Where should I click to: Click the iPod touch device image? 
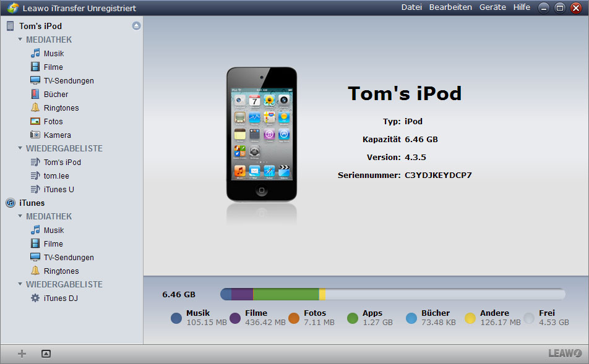[x=262, y=134]
